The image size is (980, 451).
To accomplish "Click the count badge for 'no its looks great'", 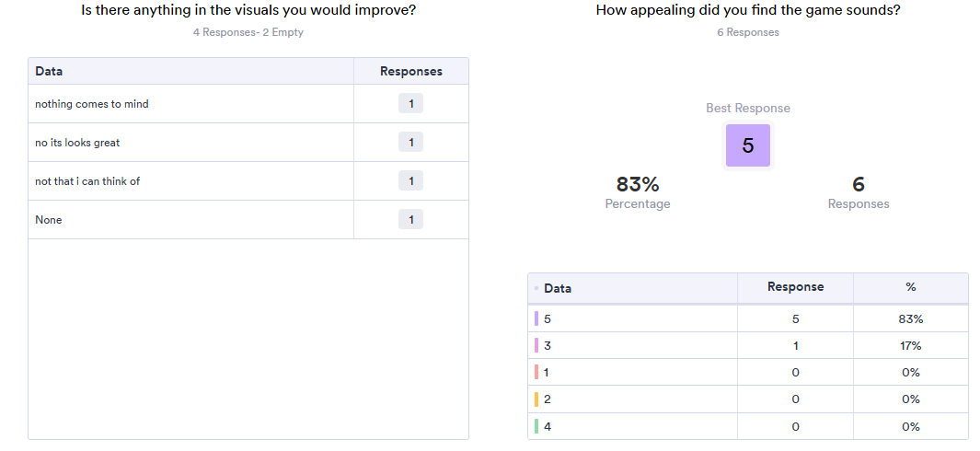I will click(x=410, y=142).
